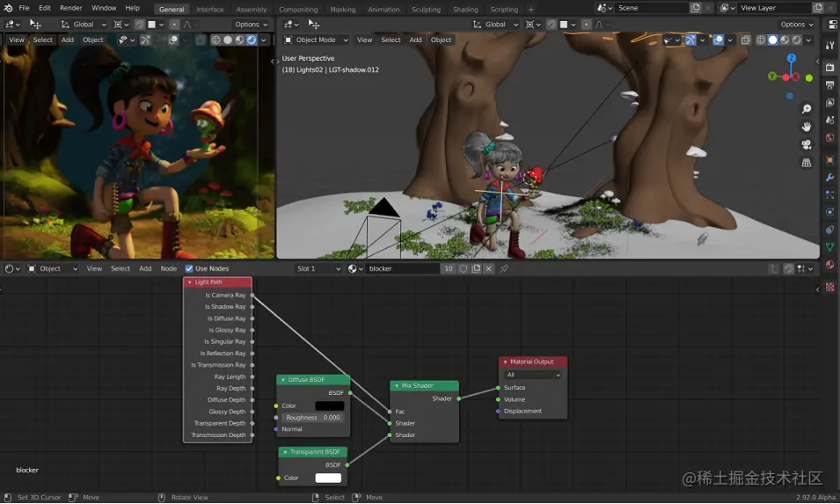The image size is (840, 504).
Task: Open the Modifier properties wrench icon
Action: [x=829, y=178]
